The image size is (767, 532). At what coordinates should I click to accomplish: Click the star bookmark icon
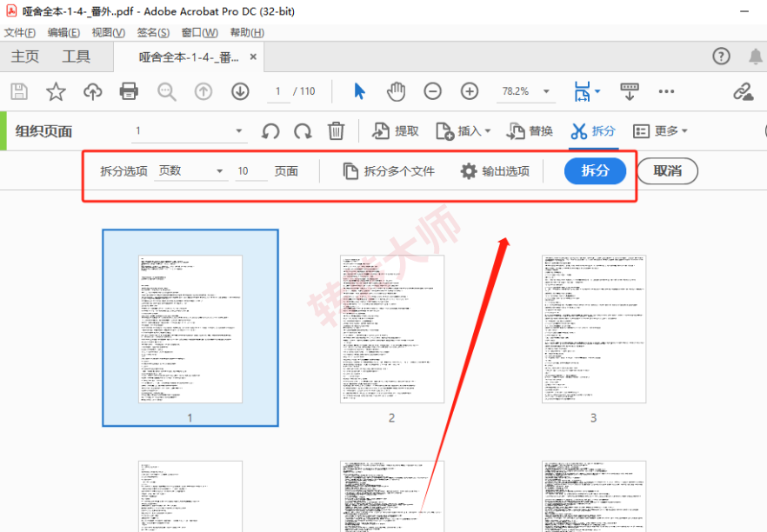56,91
